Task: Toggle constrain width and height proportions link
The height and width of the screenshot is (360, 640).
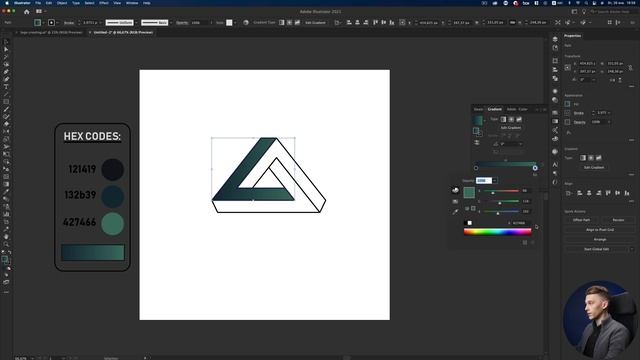Action: [630, 67]
